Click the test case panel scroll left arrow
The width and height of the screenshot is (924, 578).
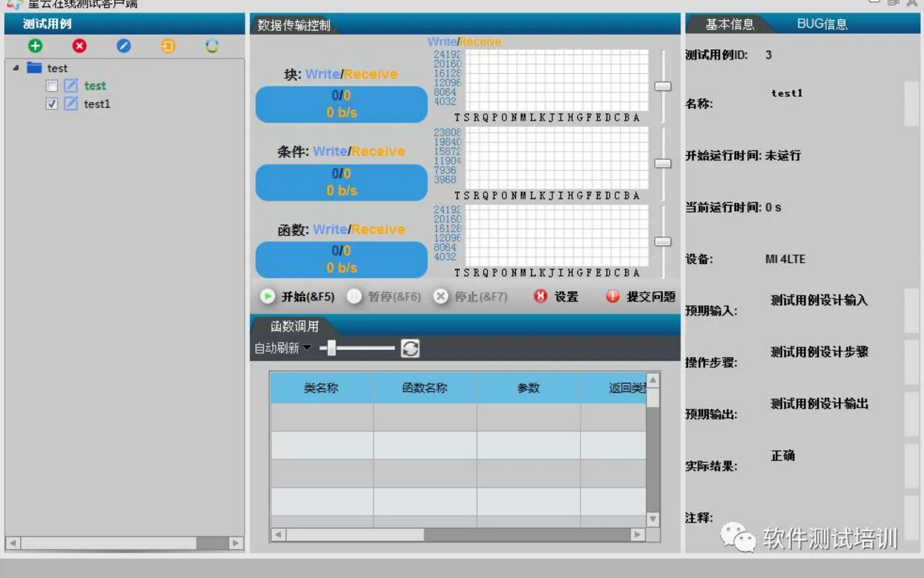point(13,543)
